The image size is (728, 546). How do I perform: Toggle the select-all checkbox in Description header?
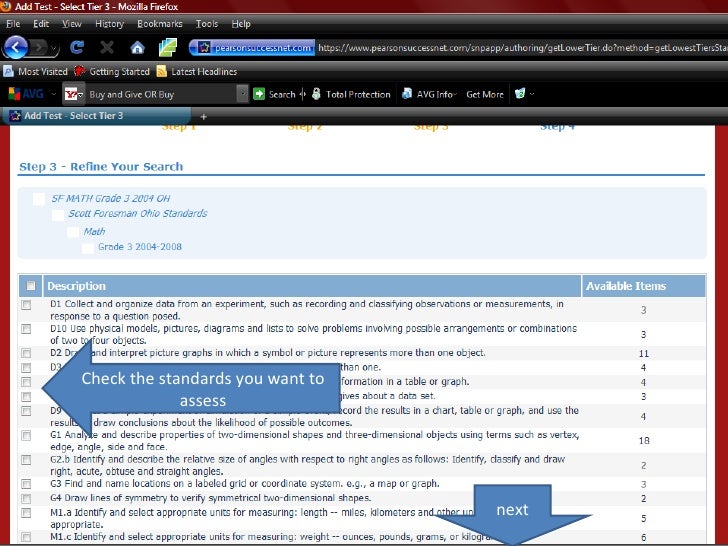pos(31,286)
